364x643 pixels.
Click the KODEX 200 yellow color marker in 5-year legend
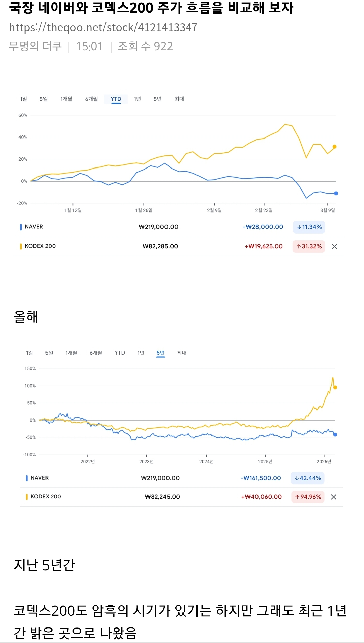click(x=27, y=497)
